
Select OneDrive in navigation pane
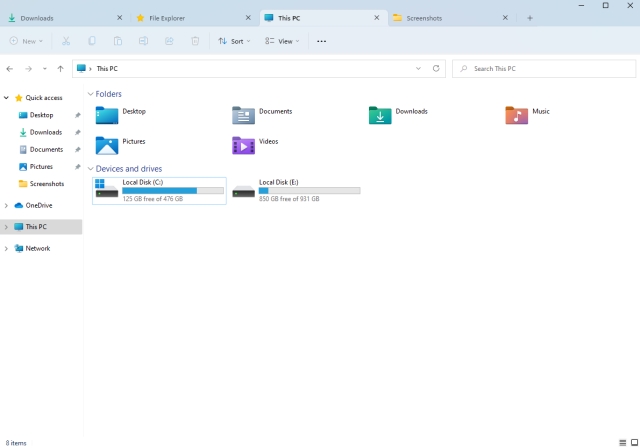[x=41, y=205]
